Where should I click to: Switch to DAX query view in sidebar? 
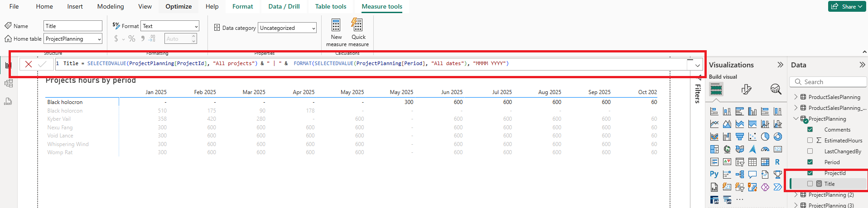(x=8, y=101)
